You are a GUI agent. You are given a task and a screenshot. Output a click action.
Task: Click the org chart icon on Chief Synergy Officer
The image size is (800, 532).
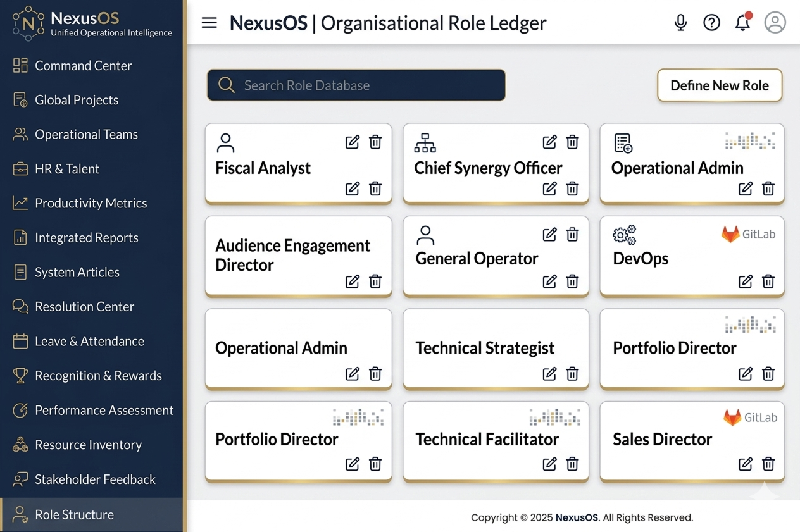pos(425,143)
